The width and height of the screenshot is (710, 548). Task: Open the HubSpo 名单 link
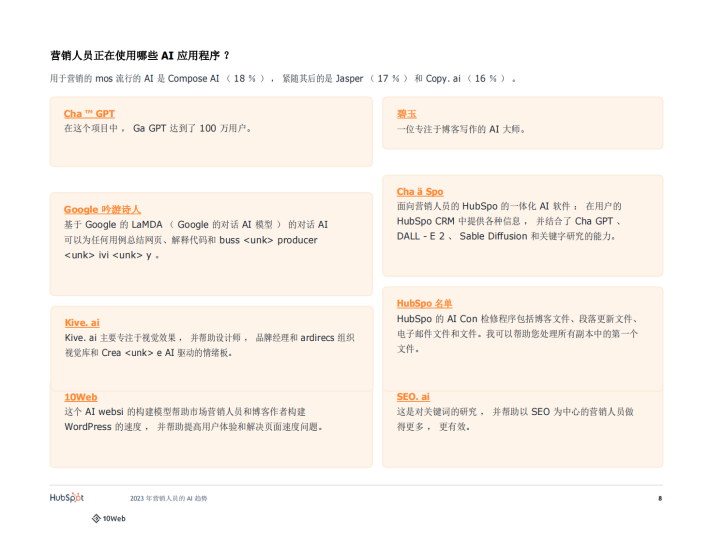coord(425,303)
